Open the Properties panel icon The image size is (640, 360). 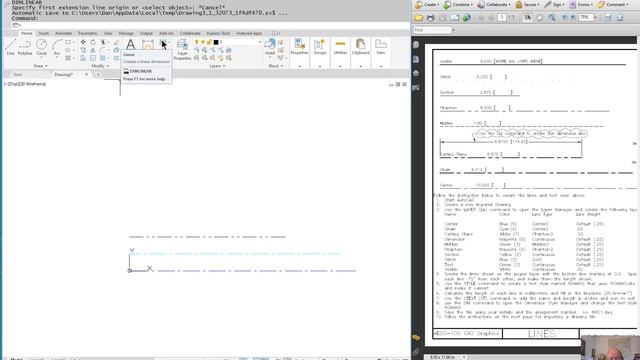pos(299,47)
